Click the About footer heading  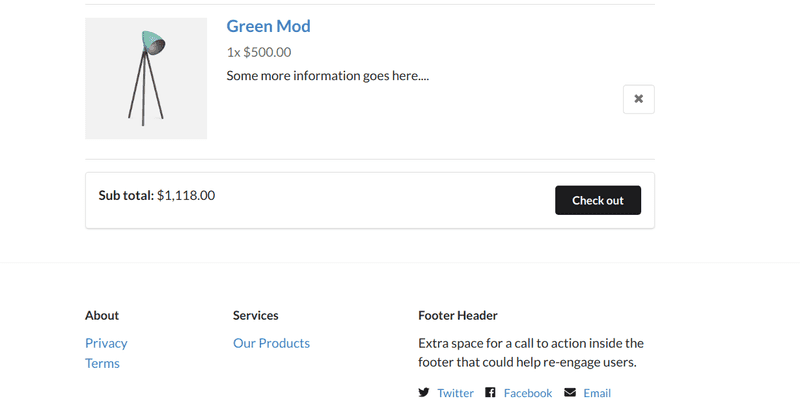point(102,315)
